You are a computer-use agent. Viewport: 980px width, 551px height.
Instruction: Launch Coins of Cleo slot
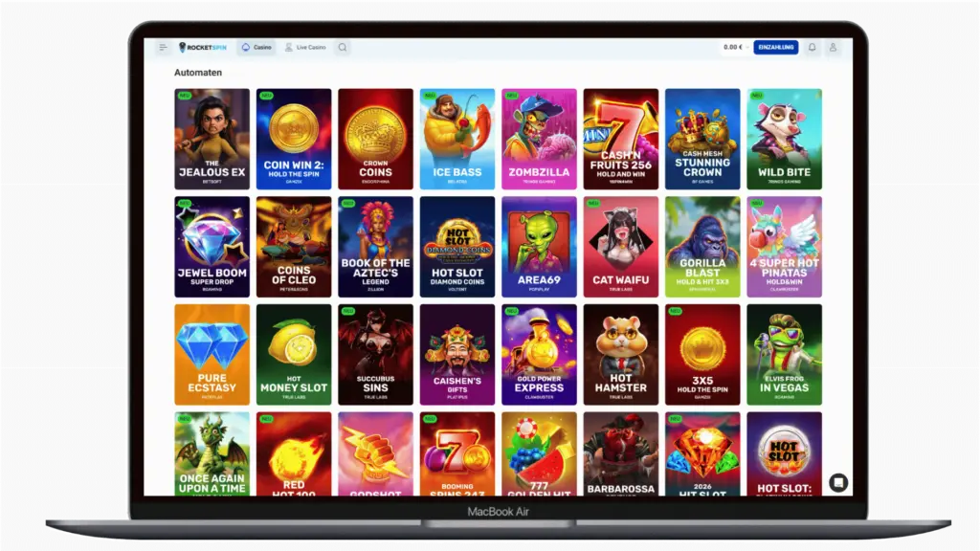pos(294,247)
